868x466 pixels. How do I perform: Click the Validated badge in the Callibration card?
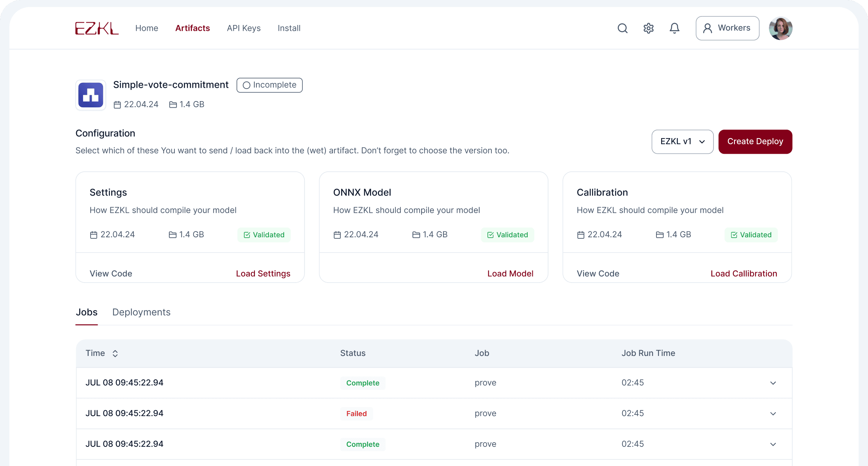pos(751,235)
